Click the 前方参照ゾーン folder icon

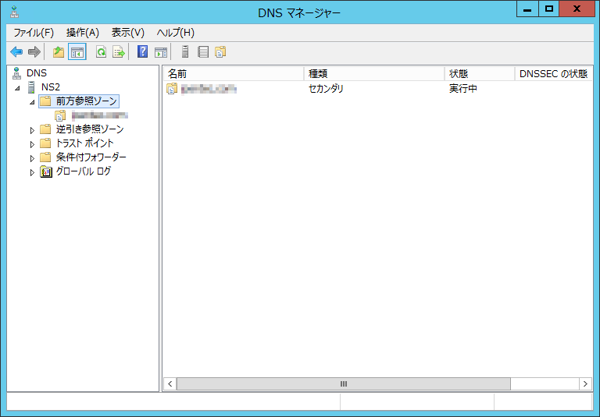pos(45,101)
